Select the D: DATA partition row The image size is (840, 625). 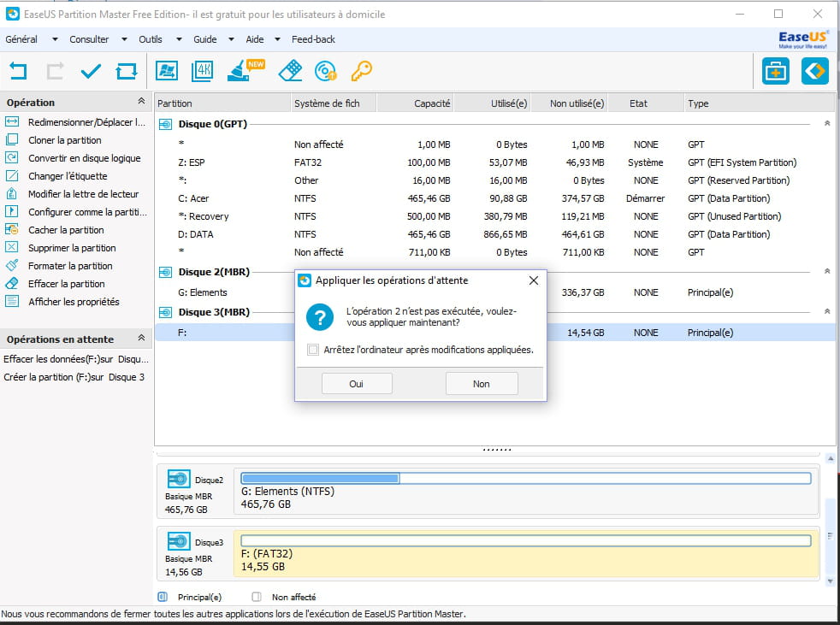[495, 234]
